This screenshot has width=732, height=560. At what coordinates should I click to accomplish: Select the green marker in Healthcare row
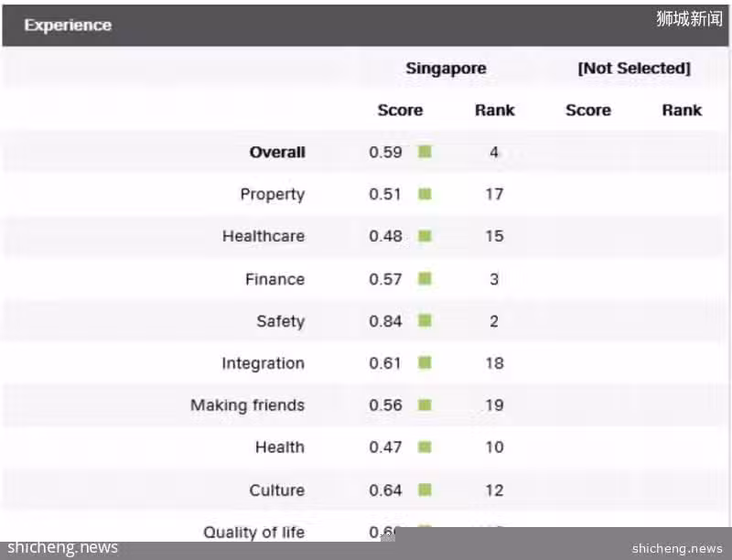tap(425, 236)
